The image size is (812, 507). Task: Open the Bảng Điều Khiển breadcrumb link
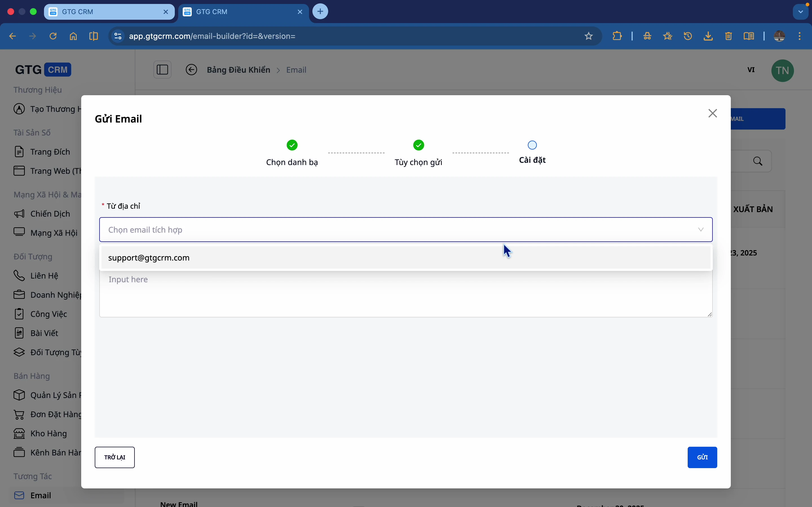pos(238,70)
